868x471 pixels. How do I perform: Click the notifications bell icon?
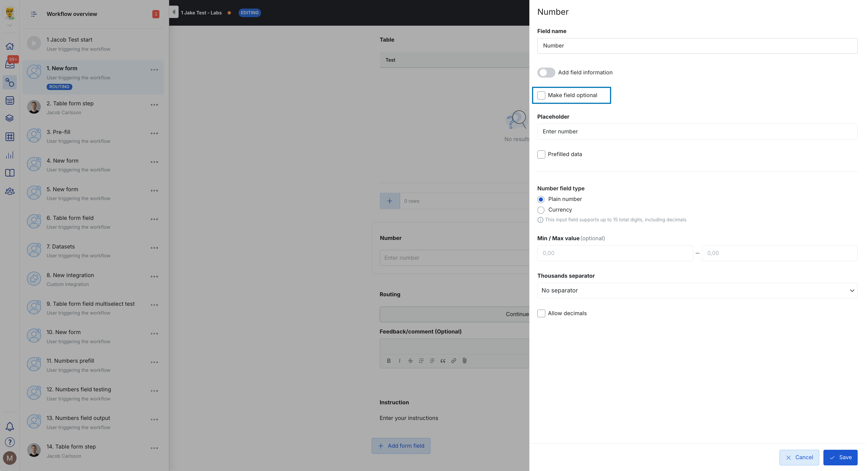(x=10, y=426)
